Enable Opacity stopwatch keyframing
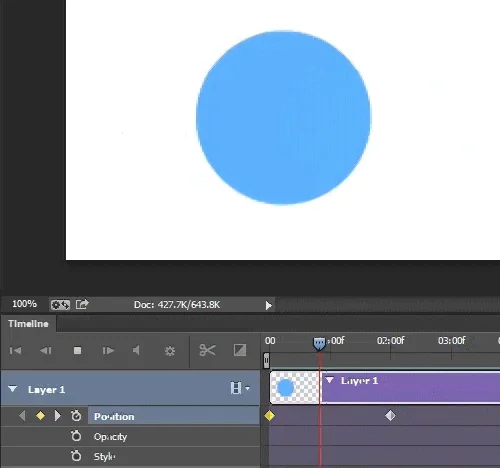The height and width of the screenshot is (468, 500). 76,436
